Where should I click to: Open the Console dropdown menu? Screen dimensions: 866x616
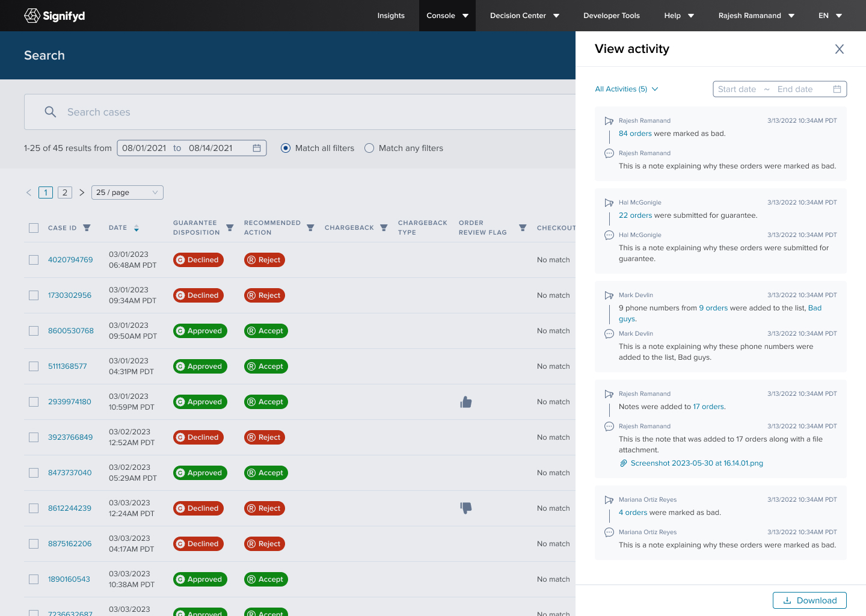(x=447, y=16)
